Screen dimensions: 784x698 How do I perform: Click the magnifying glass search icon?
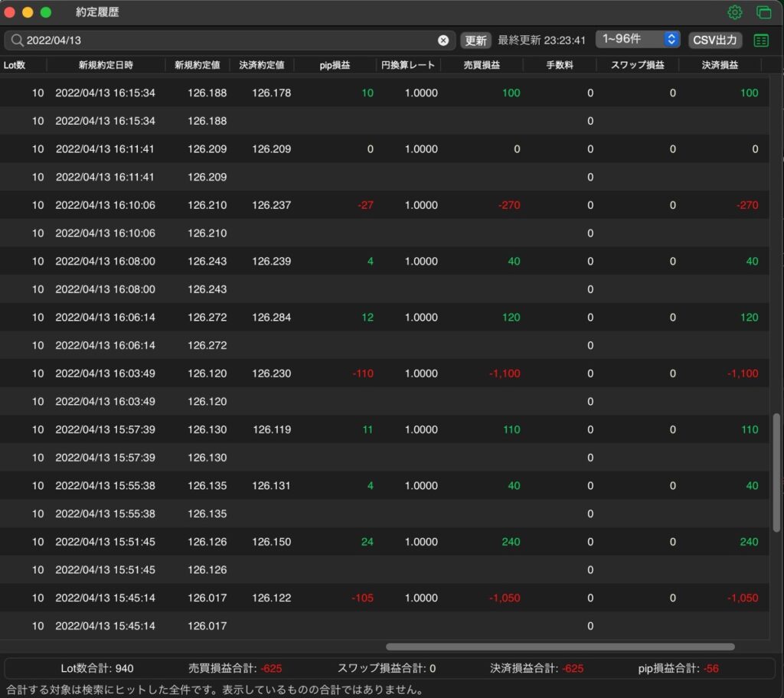coord(17,40)
